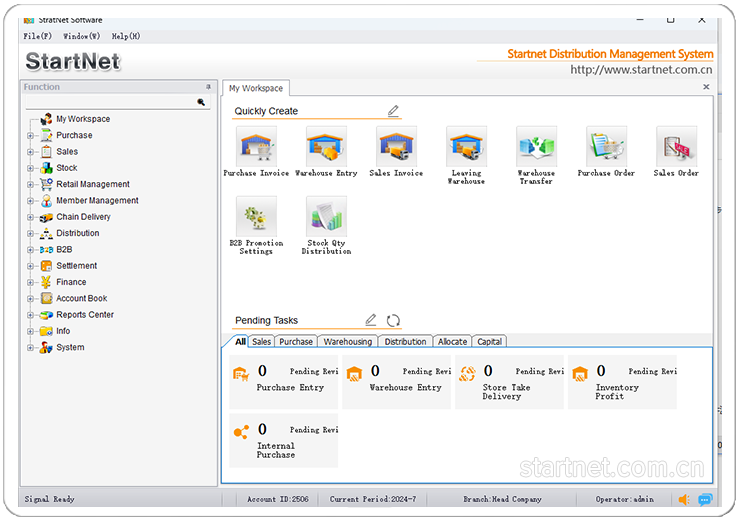Click the speaker icon in status bar
The image size is (740, 521).
684,499
